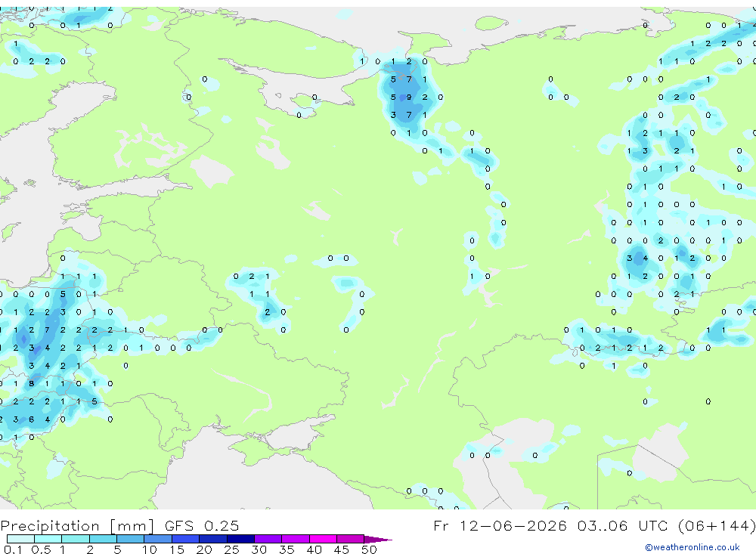Select the 0.5–1 mm legend color box
The width and height of the screenshot is (756, 554).
click(x=48, y=539)
